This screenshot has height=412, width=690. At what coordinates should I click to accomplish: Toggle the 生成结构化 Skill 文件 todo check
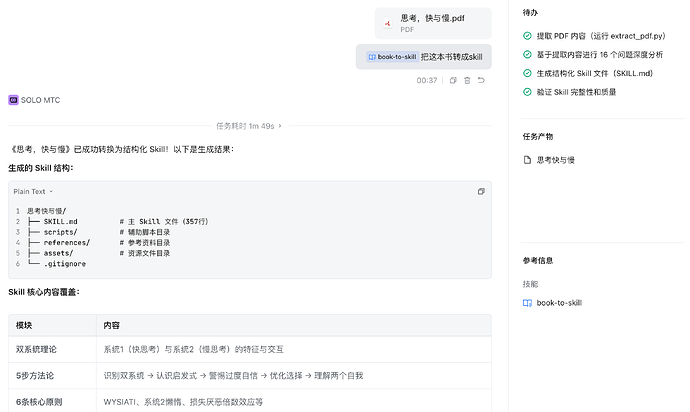[x=527, y=73]
